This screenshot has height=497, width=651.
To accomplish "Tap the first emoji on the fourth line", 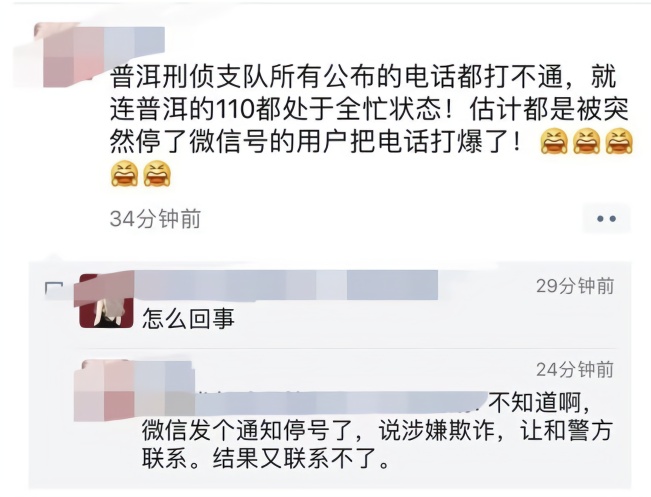I will [124, 174].
